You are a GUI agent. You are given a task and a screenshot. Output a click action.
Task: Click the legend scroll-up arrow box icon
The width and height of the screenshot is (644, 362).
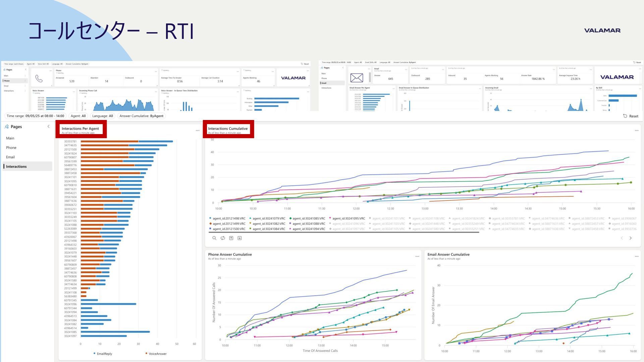pos(231,238)
